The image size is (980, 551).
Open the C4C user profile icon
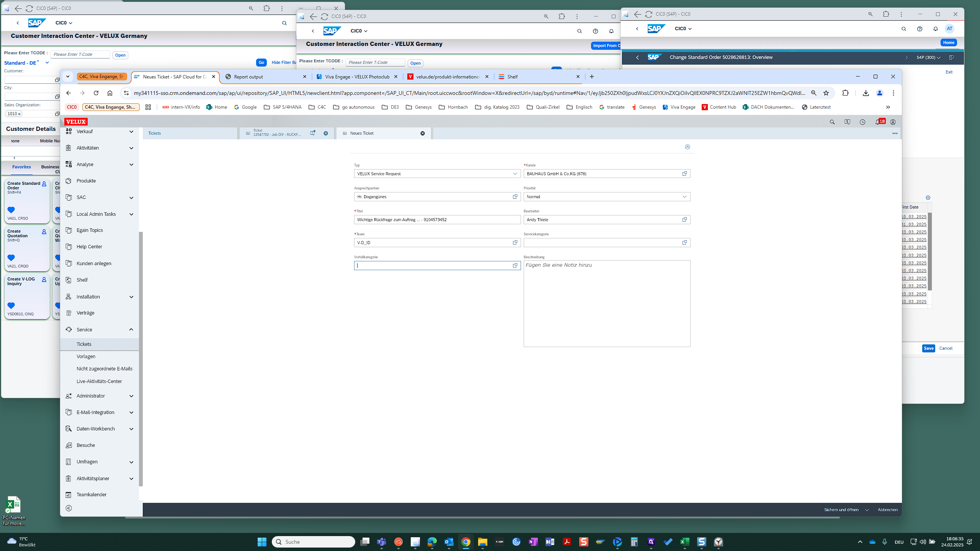pyautogui.click(x=893, y=122)
